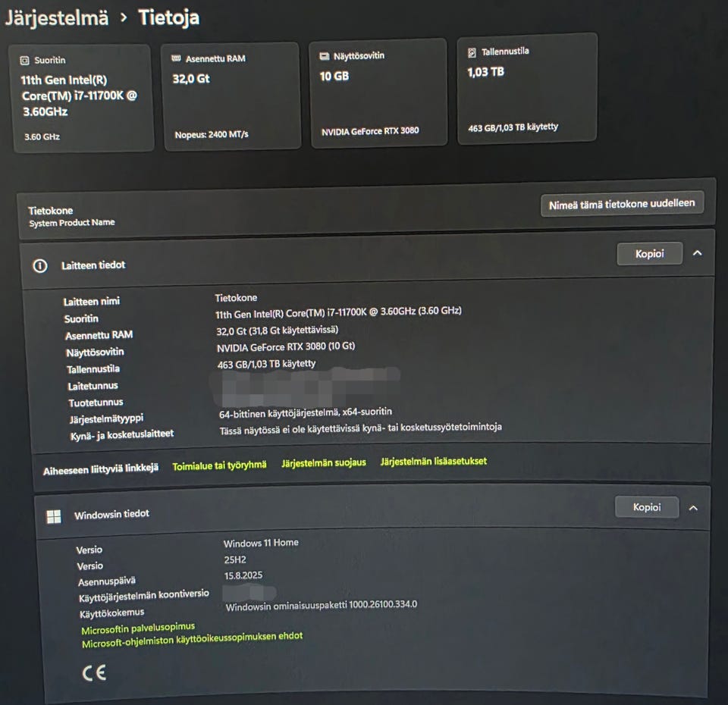Select the Asennettu RAM 32,0 Gt card
Screen dimensions: 728x705
[231, 96]
